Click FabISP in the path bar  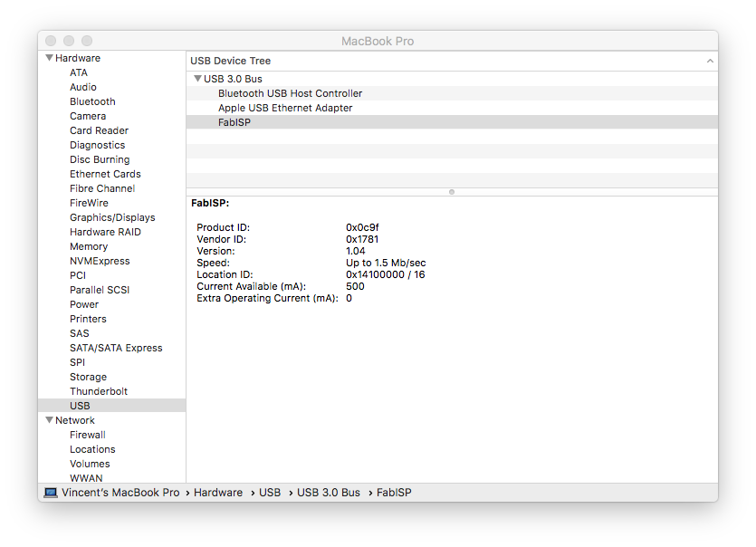[394, 493]
